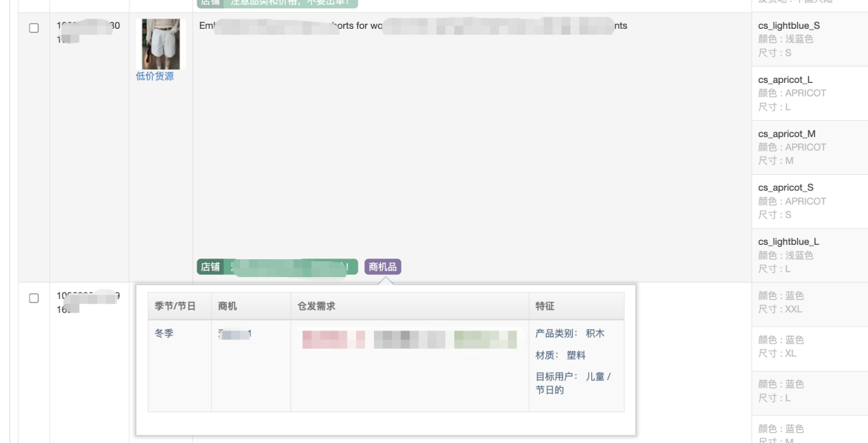Tick the checkbox for the shorts product row
The height and width of the screenshot is (443, 868).
(x=34, y=28)
